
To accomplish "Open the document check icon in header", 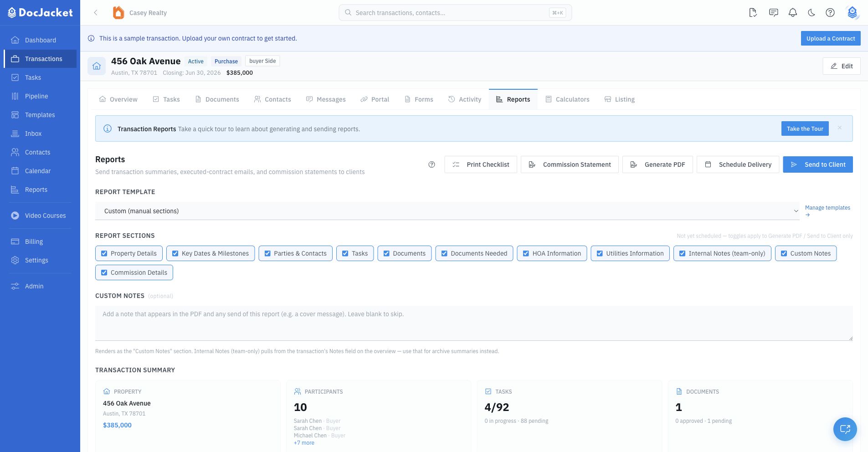I will tap(753, 13).
